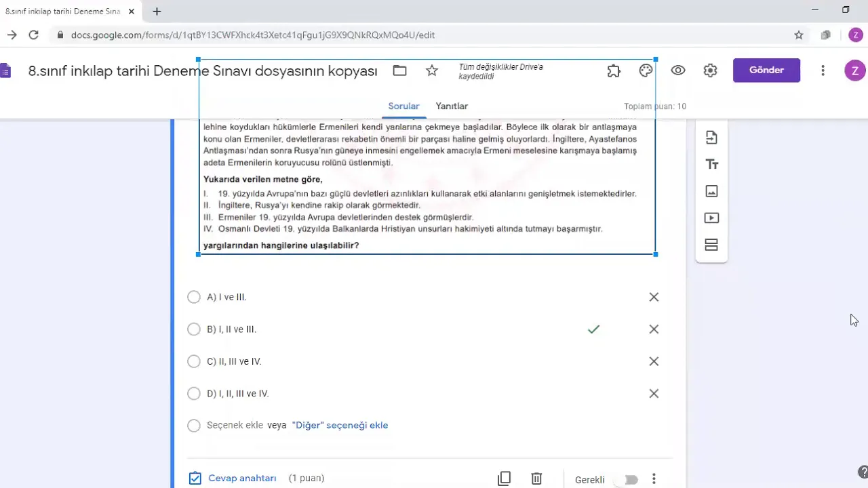
Task: Click Seçenek ekle to add option
Action: pos(235,426)
